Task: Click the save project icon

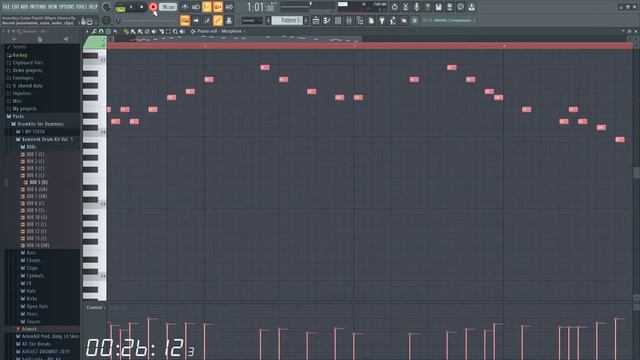Action: click(438, 7)
